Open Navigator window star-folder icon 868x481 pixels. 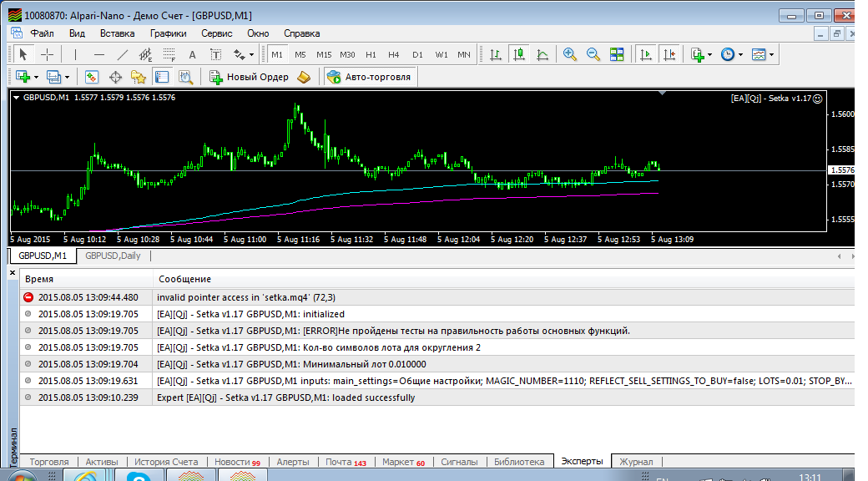click(139, 77)
